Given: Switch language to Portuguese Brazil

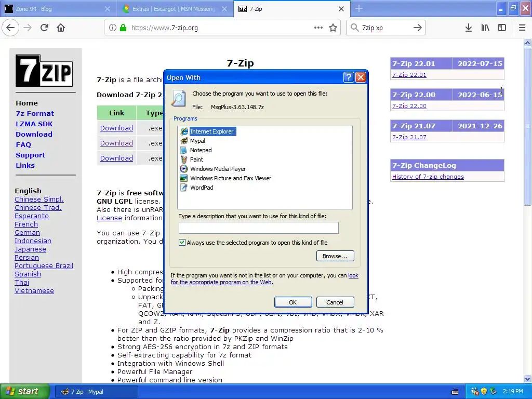Looking at the screenshot, I should click(44, 265).
